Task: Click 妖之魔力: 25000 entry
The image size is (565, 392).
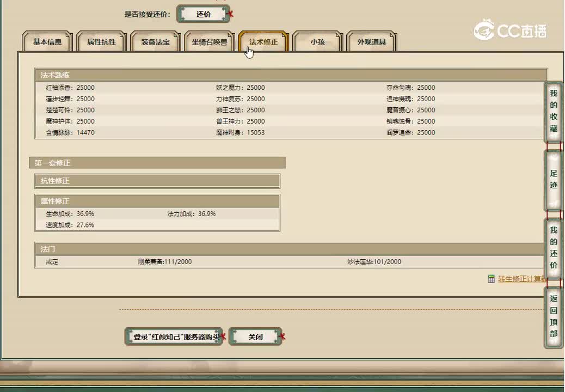Action: click(241, 88)
